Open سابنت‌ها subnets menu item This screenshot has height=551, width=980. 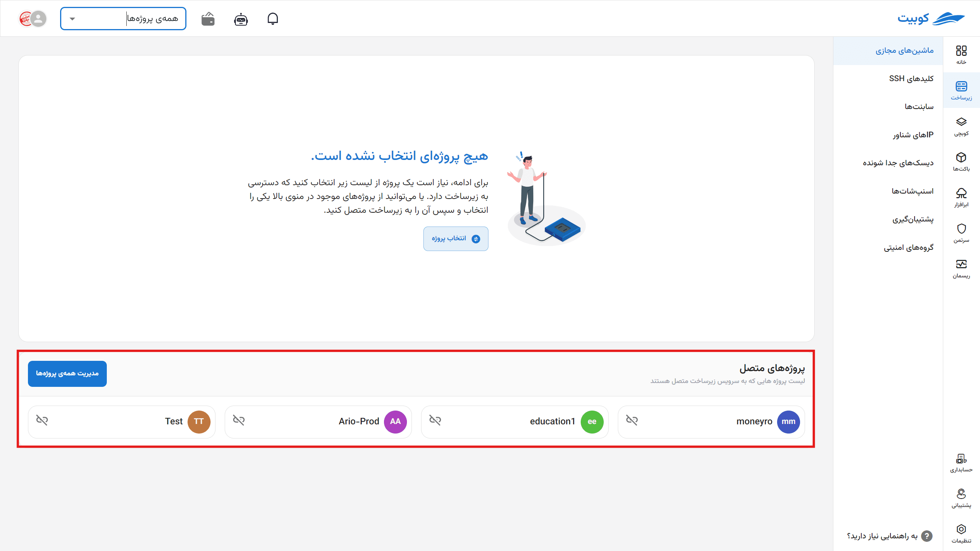[888, 107]
